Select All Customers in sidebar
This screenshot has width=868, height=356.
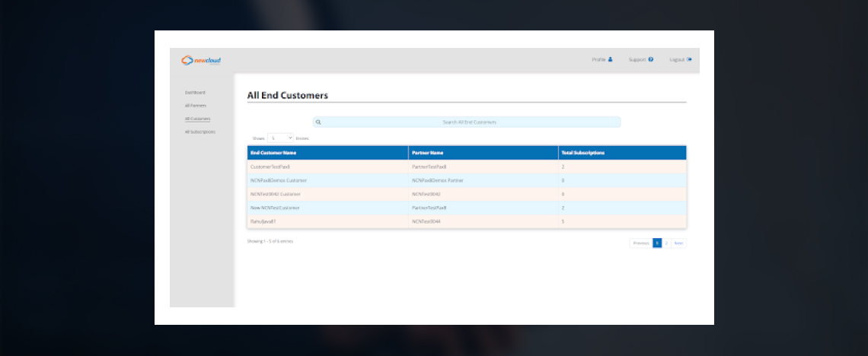[198, 119]
